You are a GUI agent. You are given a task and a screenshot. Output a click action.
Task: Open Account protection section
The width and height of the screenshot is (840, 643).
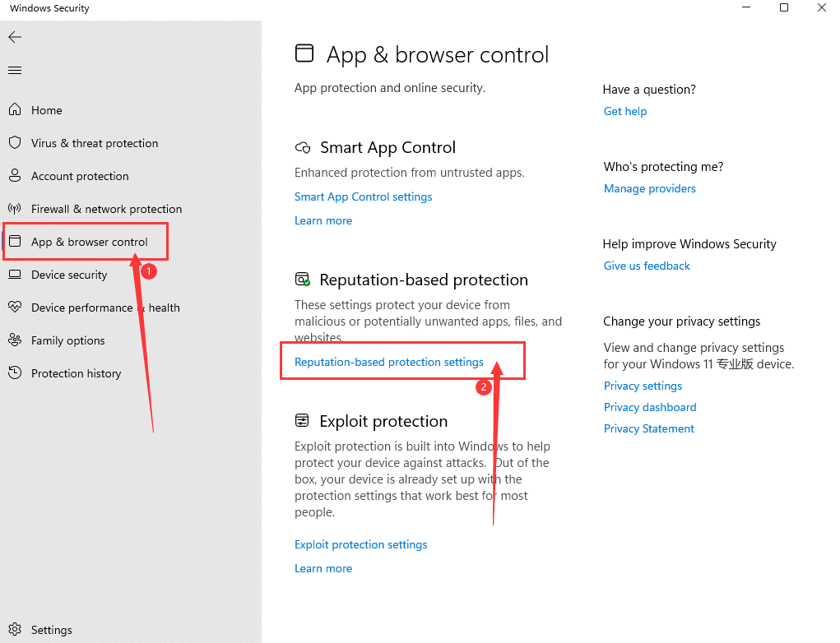tap(80, 176)
